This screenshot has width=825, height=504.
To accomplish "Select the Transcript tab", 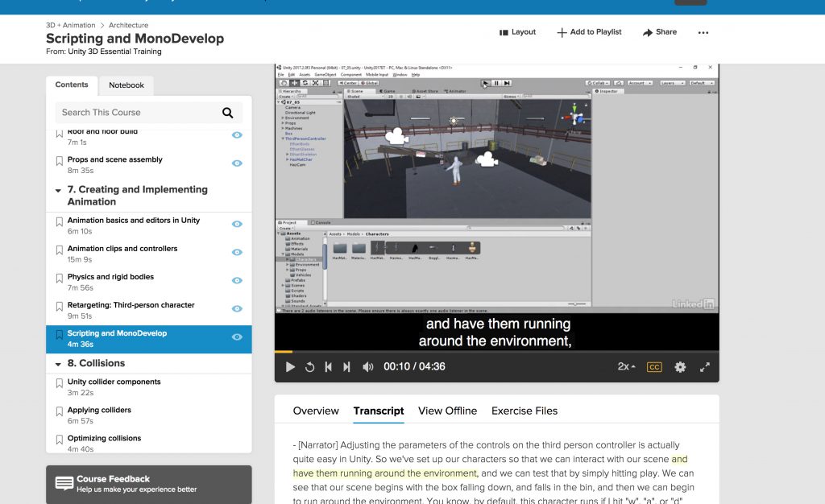I will pos(379,411).
